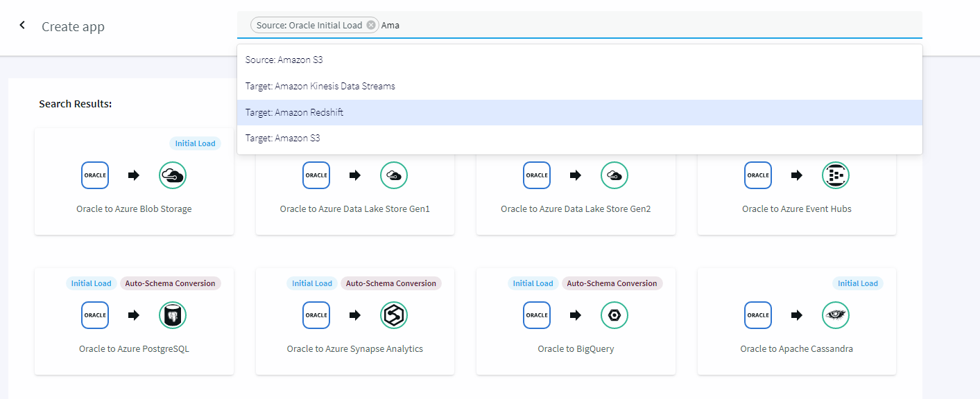Select Target: Amazon Kinesis Data Streams suggestion
The image size is (980, 399).
(x=580, y=86)
